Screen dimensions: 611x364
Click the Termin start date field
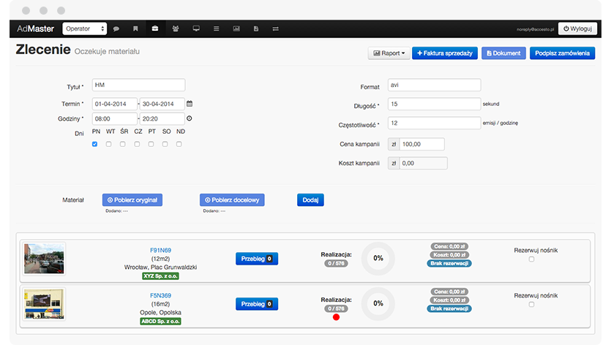pos(115,104)
